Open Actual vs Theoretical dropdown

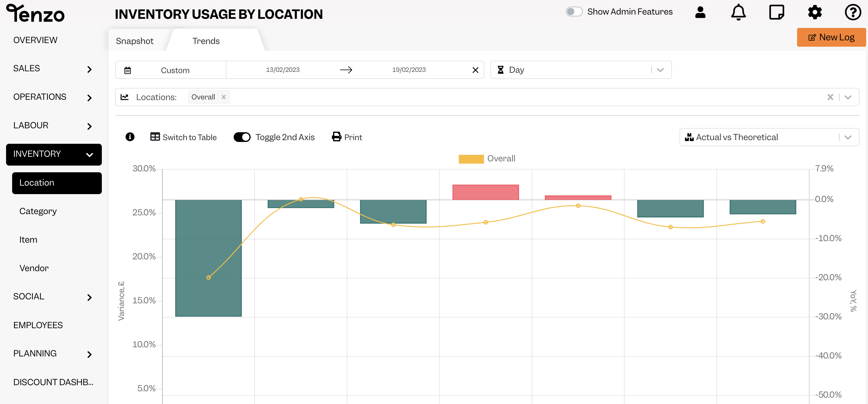769,137
